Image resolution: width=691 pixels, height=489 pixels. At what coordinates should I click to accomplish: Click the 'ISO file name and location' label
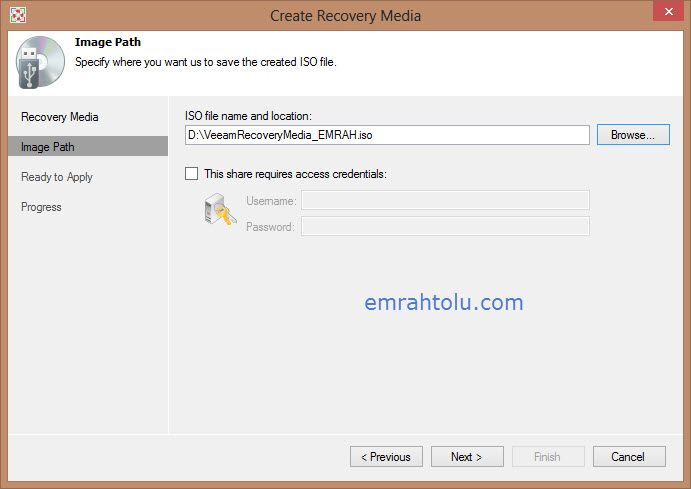coord(249,117)
